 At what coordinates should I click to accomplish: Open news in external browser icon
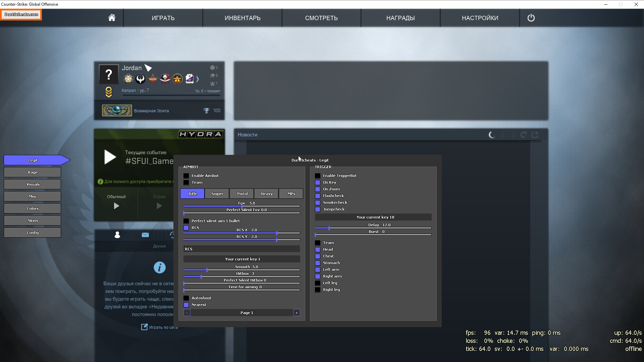535,135
